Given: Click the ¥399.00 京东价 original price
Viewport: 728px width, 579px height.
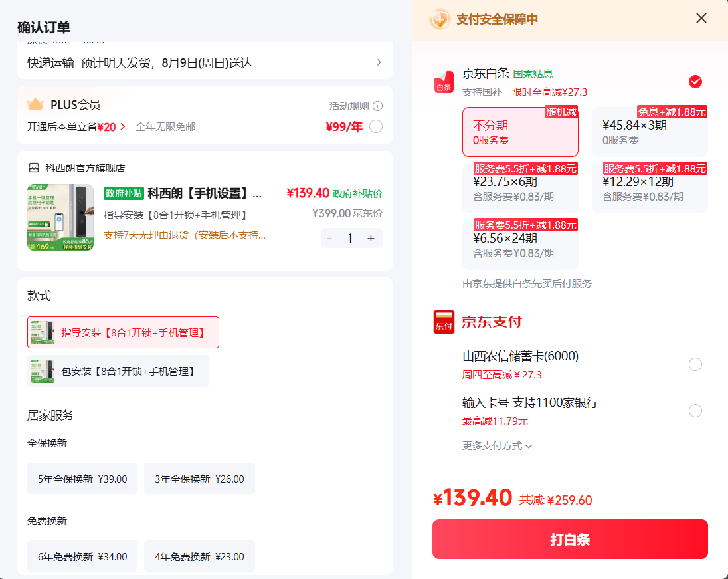Looking at the screenshot, I should (x=347, y=213).
